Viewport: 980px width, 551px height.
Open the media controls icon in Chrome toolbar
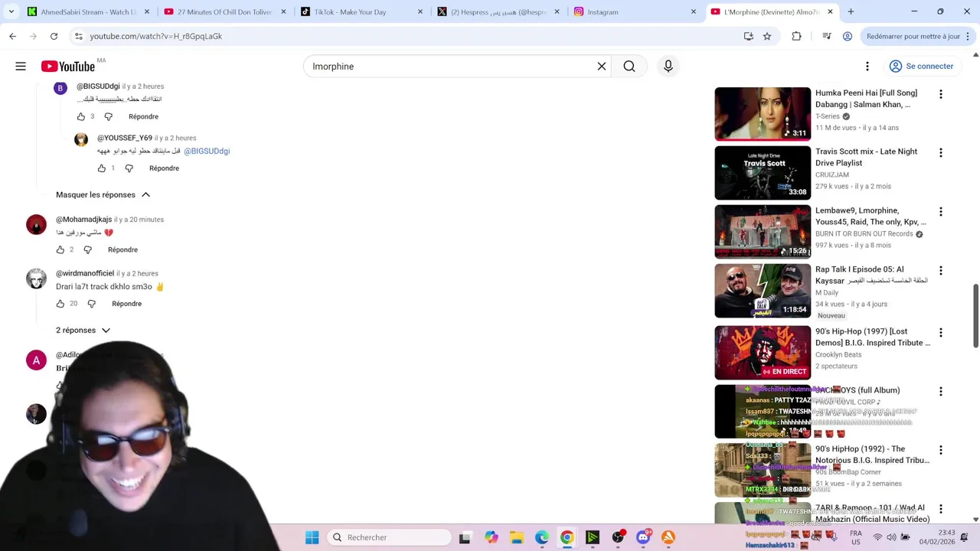pyautogui.click(x=827, y=36)
